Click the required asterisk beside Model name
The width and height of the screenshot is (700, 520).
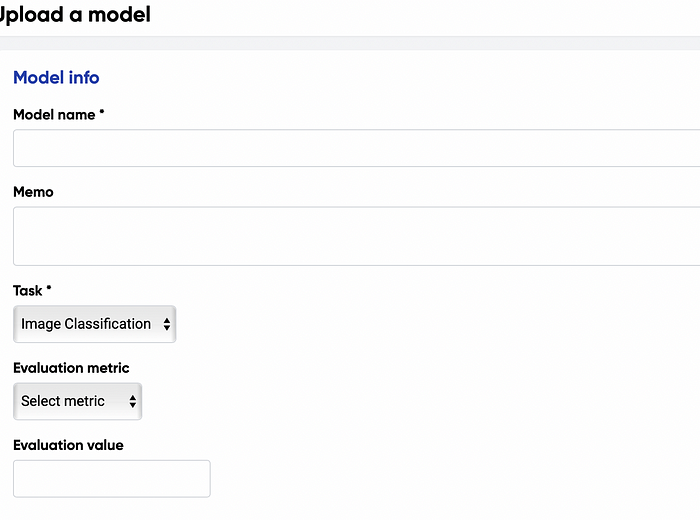click(x=102, y=113)
